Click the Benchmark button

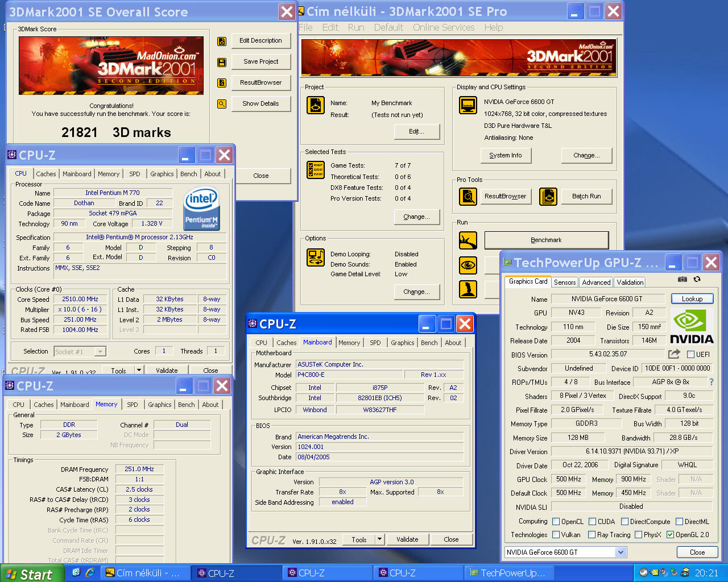coord(547,240)
